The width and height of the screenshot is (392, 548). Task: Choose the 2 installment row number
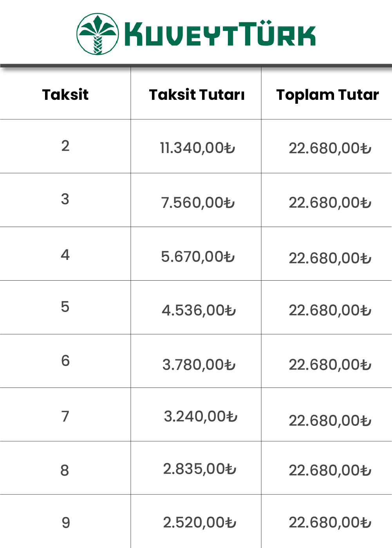pos(65,146)
